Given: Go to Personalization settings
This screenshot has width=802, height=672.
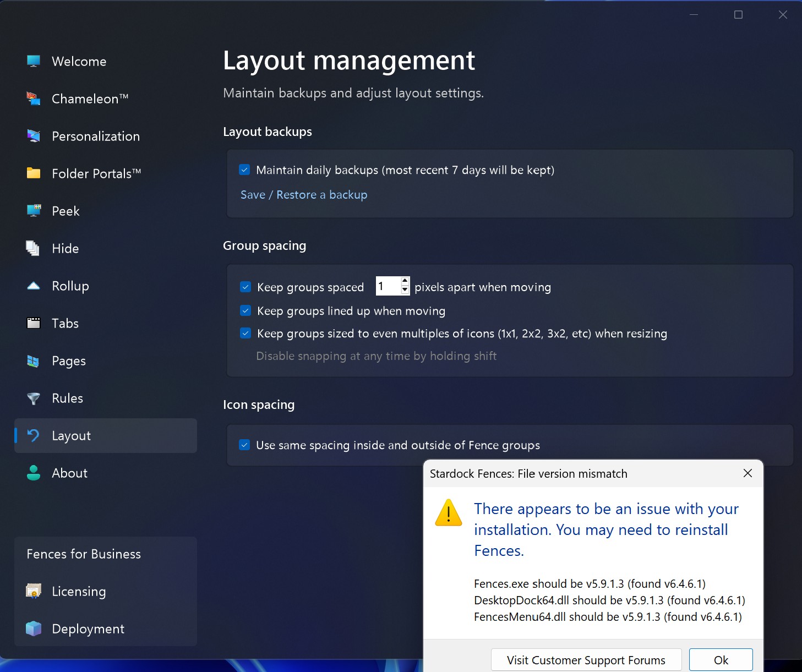Looking at the screenshot, I should 106,136.
